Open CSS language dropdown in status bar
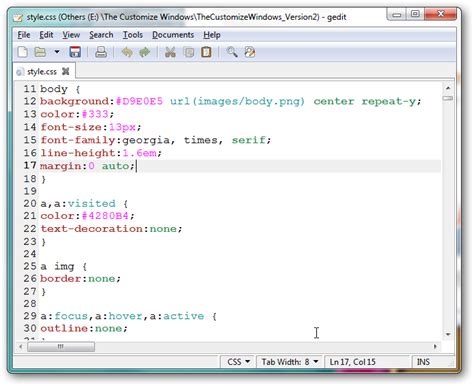This screenshot has width=474, height=386. click(238, 362)
